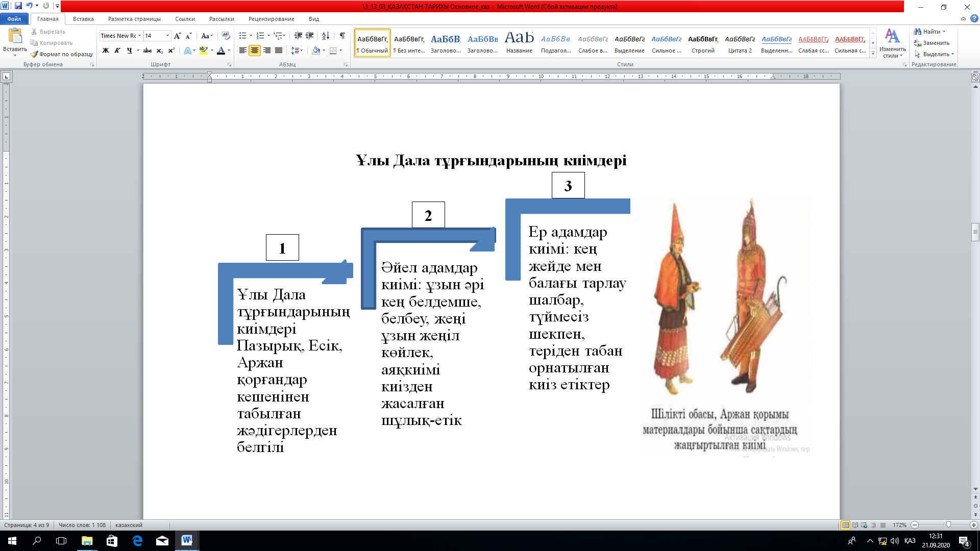Toggle center paragraph alignment

[254, 51]
